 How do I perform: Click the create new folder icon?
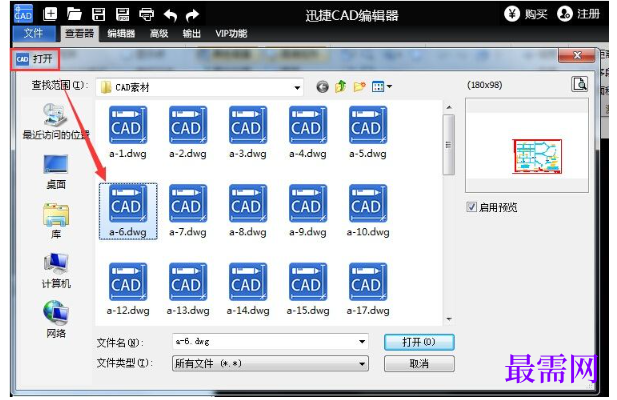(x=359, y=87)
